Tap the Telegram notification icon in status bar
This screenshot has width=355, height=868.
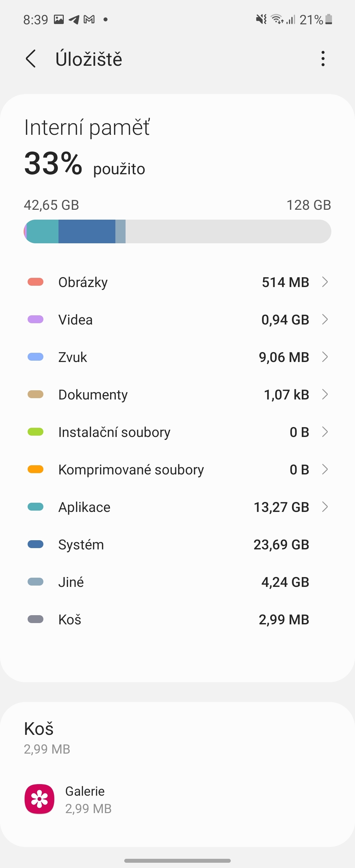pos(74,19)
